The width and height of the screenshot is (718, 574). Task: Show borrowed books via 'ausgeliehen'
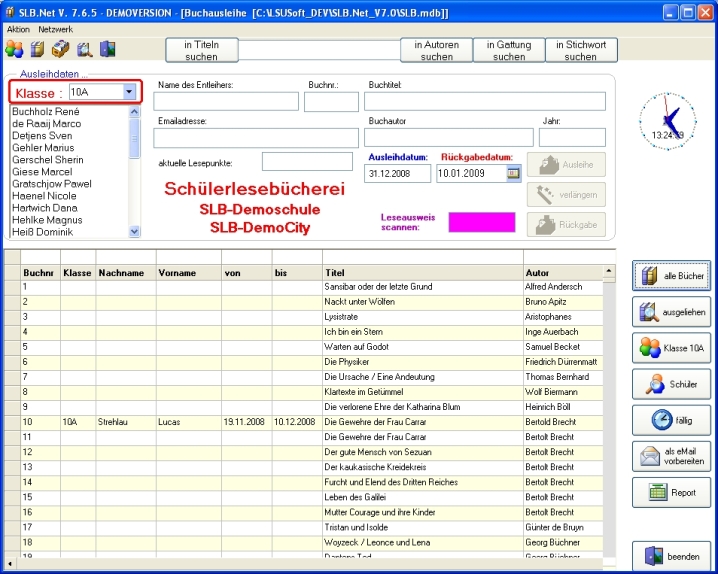(671, 312)
